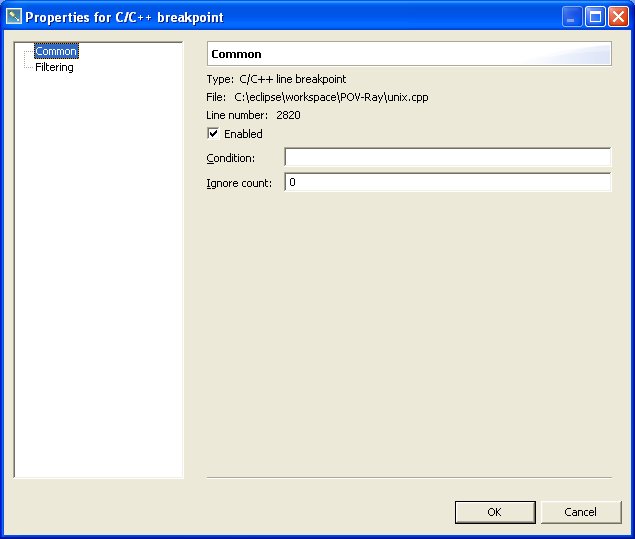This screenshot has width=635, height=539.
Task: Minimize the Properties dialog window
Action: (571, 17)
